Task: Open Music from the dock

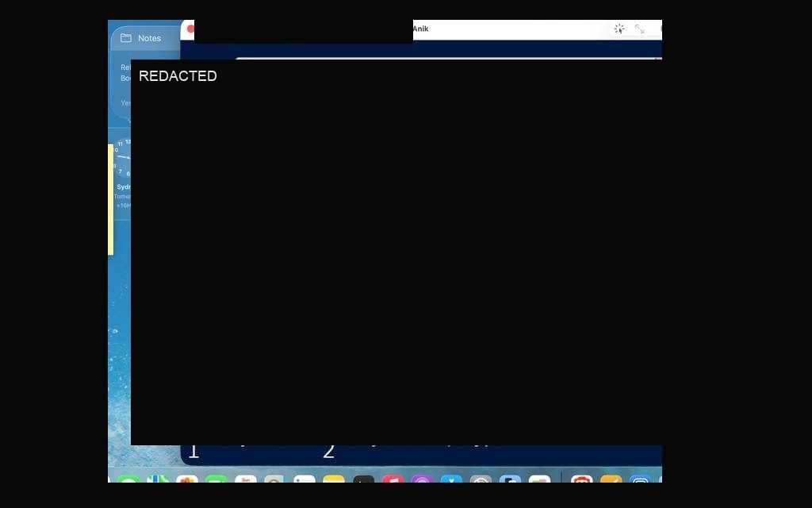Action: [393, 479]
